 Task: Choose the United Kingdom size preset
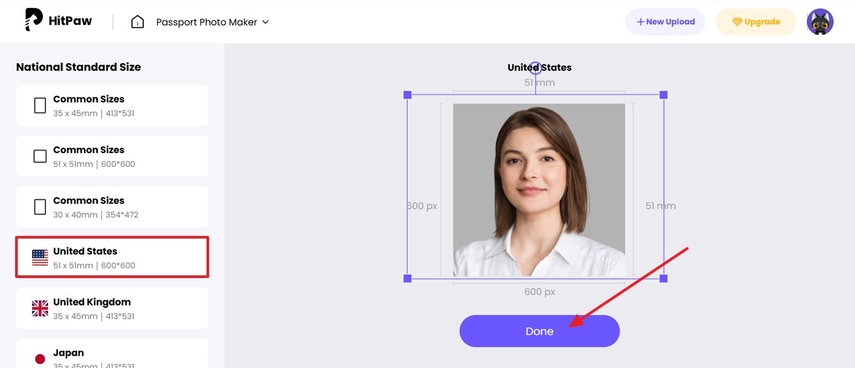[x=112, y=308]
